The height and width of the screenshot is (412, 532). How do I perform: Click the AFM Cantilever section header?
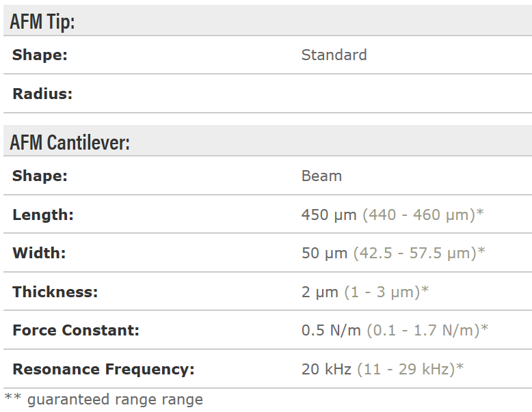(70, 143)
